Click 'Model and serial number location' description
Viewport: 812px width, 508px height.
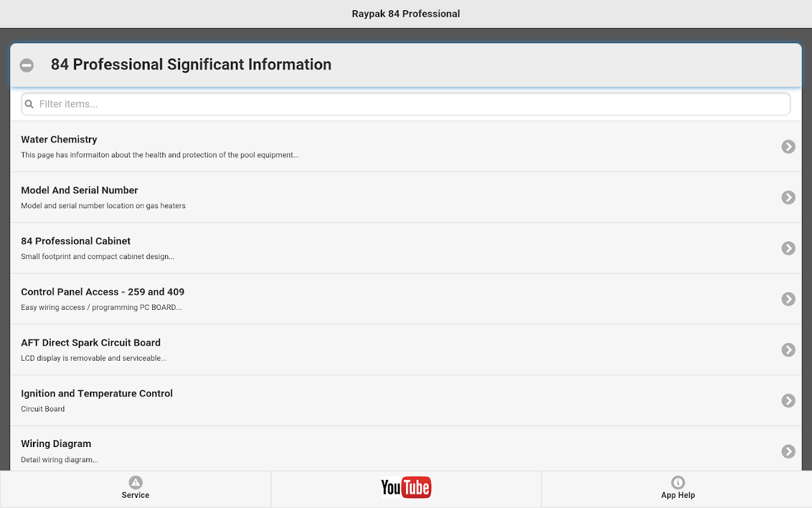(103, 206)
